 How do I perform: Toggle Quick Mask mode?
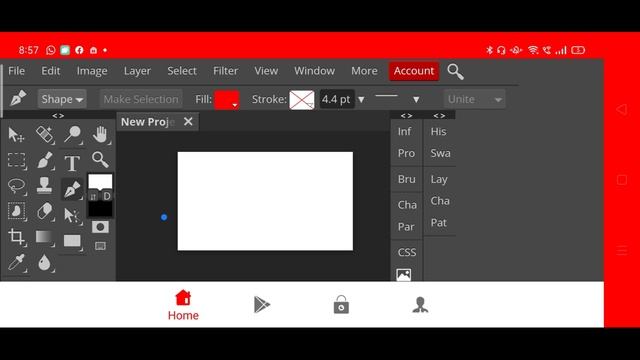100,227
